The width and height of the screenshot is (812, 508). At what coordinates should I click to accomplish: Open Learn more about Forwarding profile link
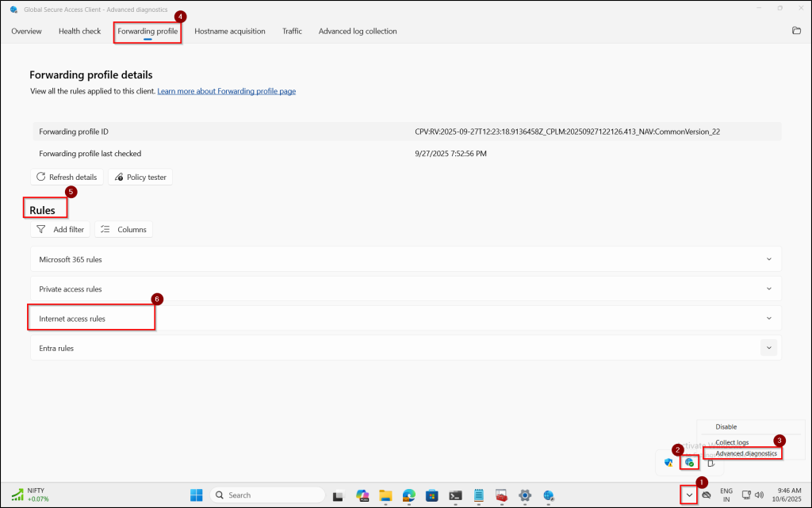pyautogui.click(x=226, y=91)
